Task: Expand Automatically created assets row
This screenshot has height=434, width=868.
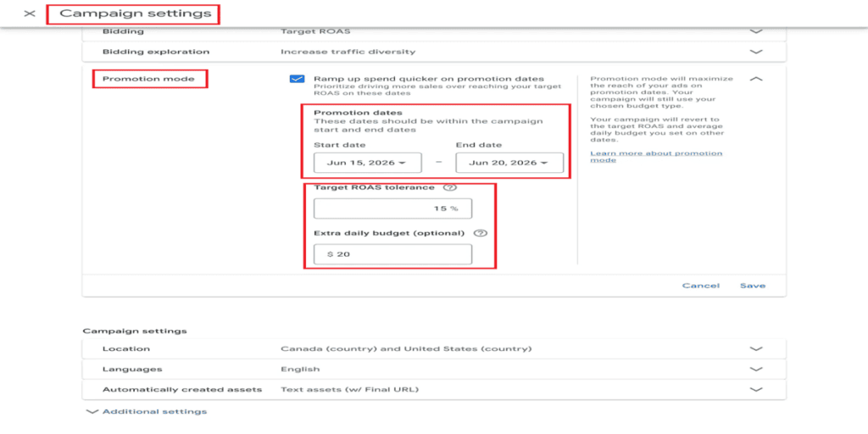Action: point(755,389)
